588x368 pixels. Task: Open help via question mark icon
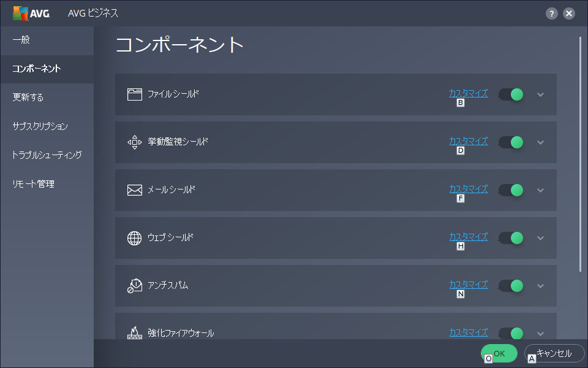pyautogui.click(x=552, y=13)
